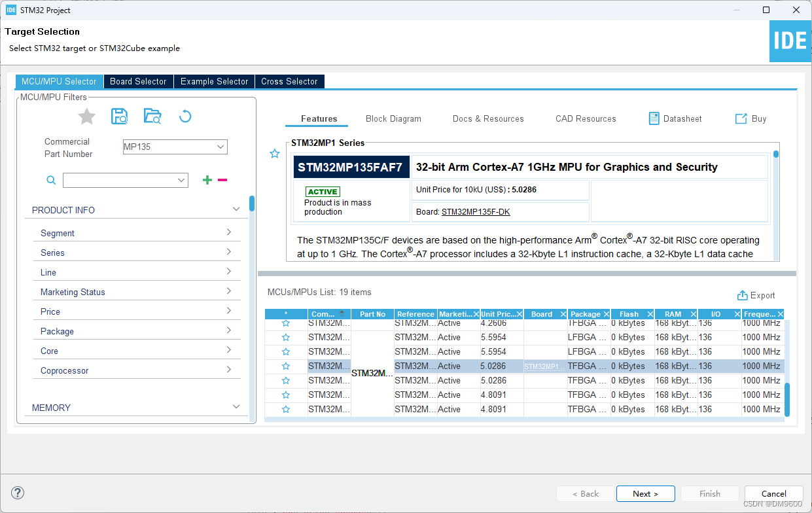The image size is (812, 513).
Task: Open the Docs & Resources tab
Action: pos(488,118)
